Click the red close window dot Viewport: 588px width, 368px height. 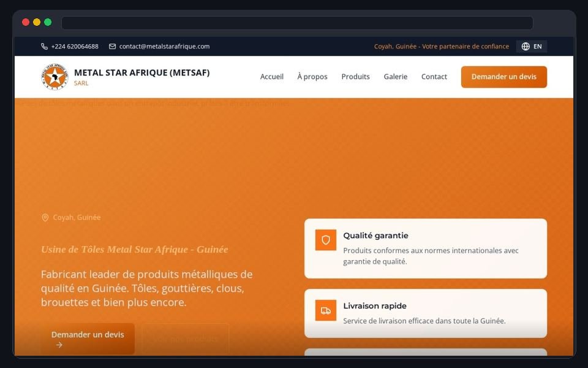pos(26,22)
